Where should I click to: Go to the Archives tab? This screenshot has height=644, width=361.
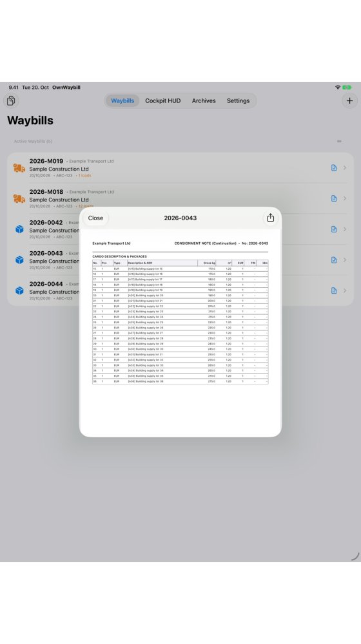[204, 100]
